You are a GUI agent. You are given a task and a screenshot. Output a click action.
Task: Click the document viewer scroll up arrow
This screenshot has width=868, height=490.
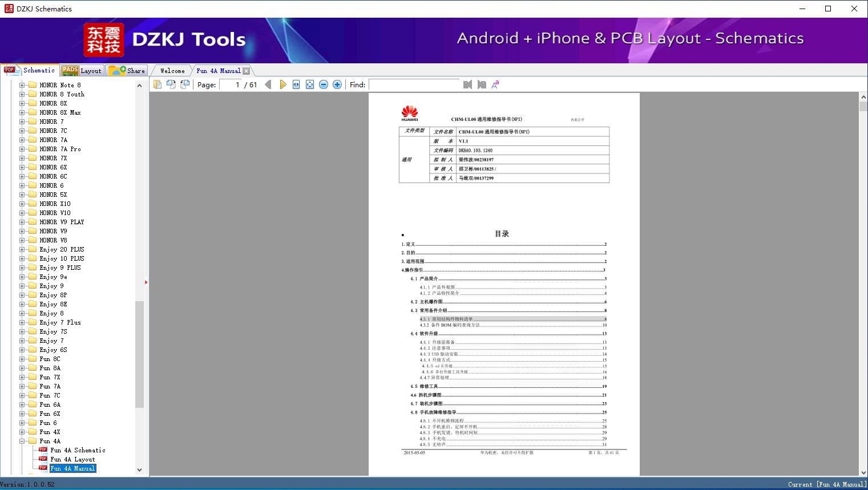click(x=863, y=98)
